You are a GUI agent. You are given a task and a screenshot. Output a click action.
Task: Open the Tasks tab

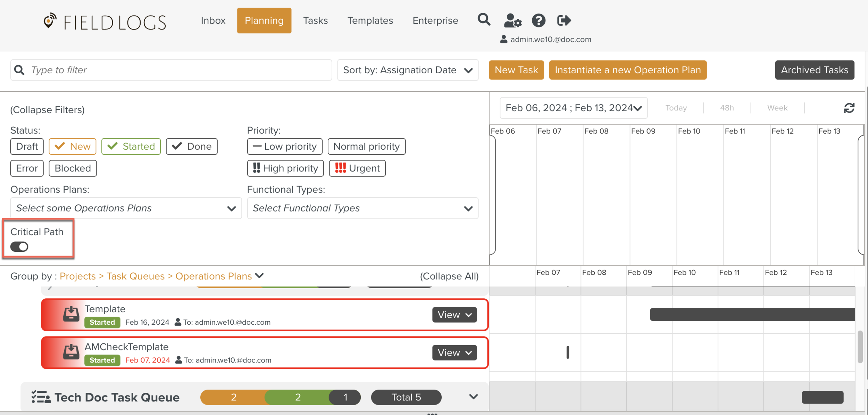(x=315, y=20)
